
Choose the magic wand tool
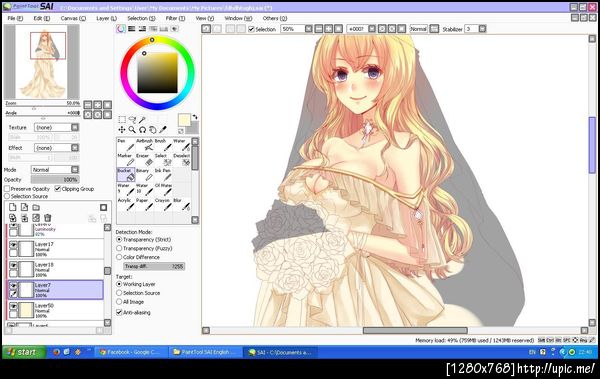pyautogui.click(x=142, y=119)
